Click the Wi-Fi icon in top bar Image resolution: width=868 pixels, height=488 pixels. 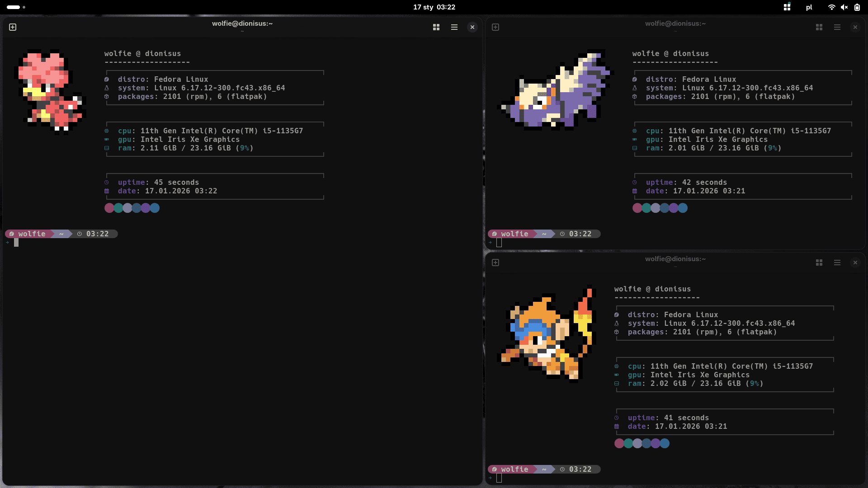831,7
